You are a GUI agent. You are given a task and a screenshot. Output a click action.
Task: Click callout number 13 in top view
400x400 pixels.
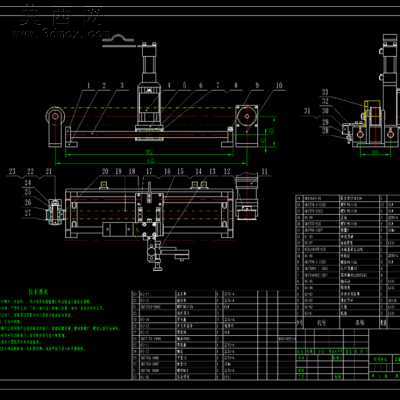pyautogui.click(x=212, y=172)
